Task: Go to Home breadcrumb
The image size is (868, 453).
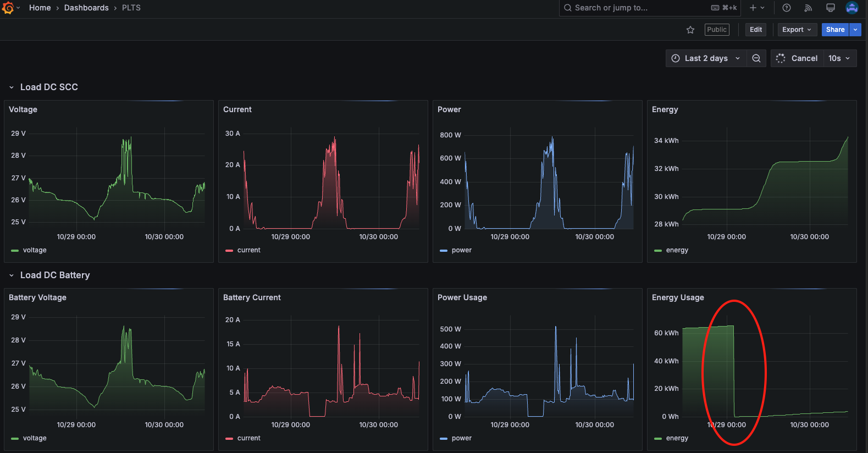Action: click(x=40, y=8)
